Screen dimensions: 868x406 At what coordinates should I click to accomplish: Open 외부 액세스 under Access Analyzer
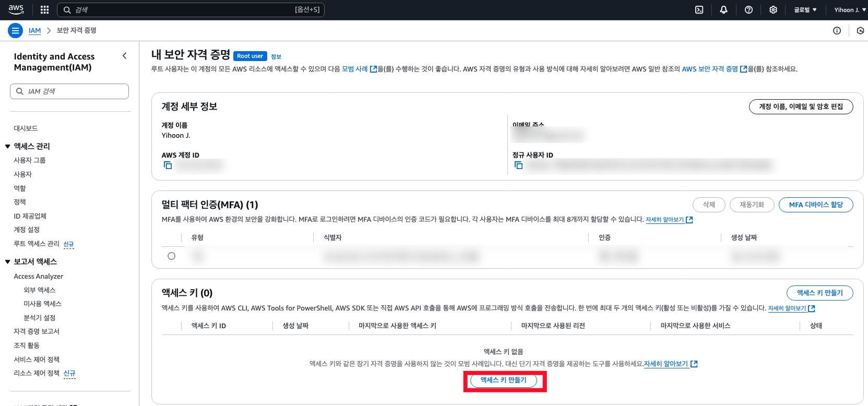click(x=40, y=290)
